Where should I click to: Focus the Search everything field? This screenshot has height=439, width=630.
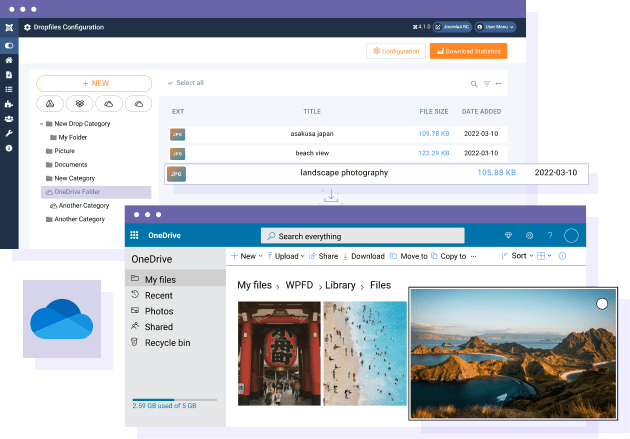(x=363, y=236)
